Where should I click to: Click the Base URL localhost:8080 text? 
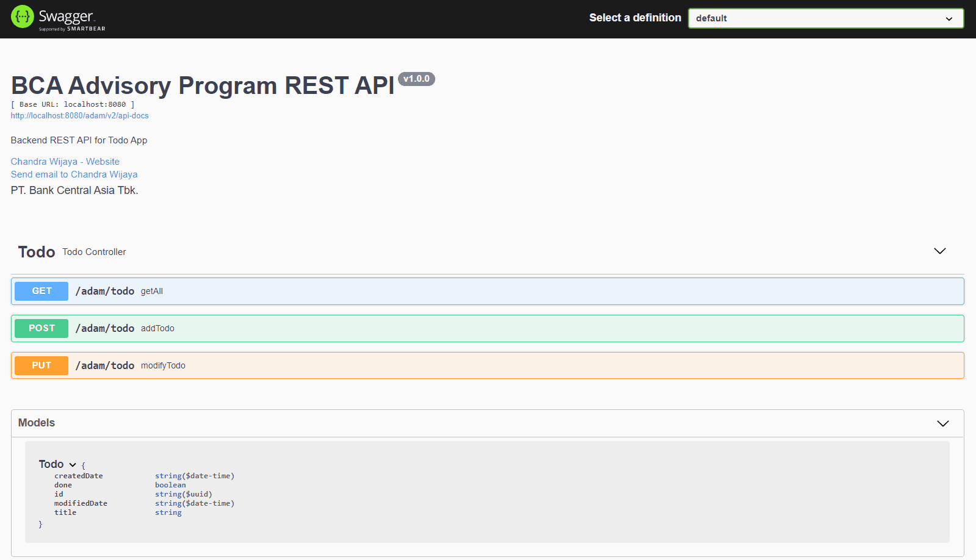(x=73, y=104)
